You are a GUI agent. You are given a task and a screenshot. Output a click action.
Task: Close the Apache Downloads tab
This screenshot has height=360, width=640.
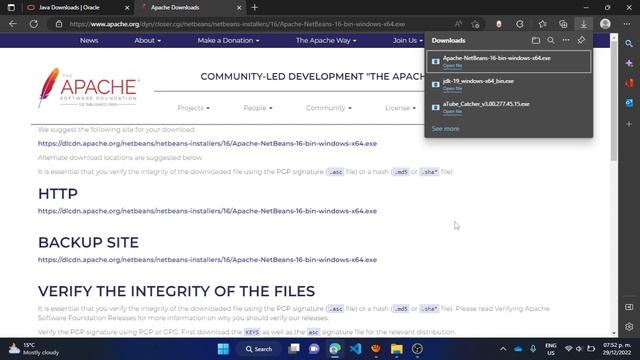click(x=239, y=7)
